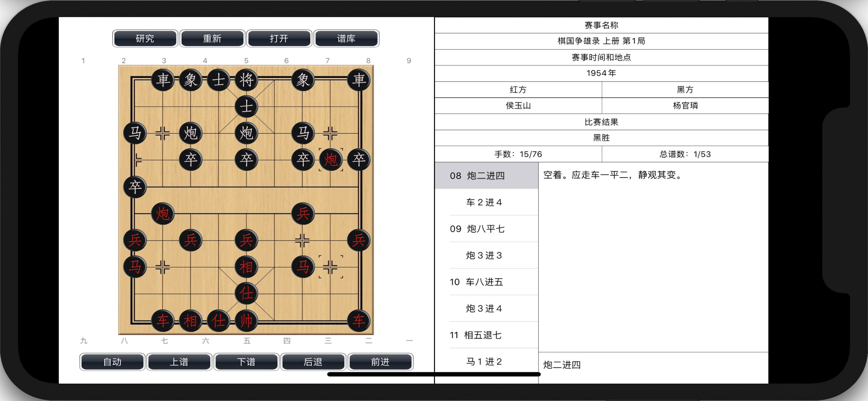The height and width of the screenshot is (401, 868).
Task: Click the red 相 on center file
Action: [x=246, y=267]
